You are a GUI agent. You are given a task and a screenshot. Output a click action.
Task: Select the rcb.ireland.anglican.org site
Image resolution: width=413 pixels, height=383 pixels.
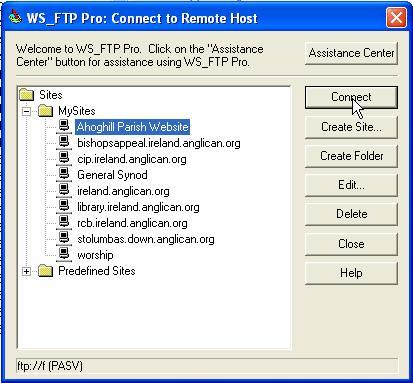(x=132, y=223)
